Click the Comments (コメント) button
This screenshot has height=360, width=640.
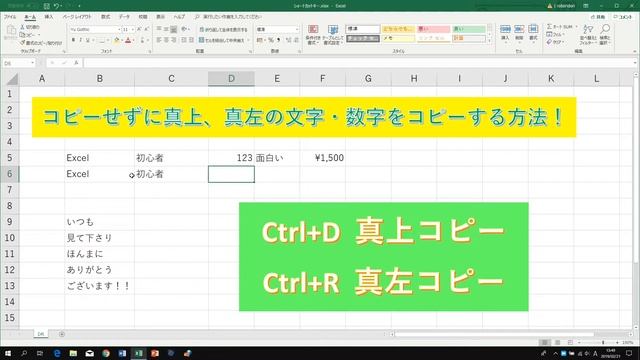(623, 17)
